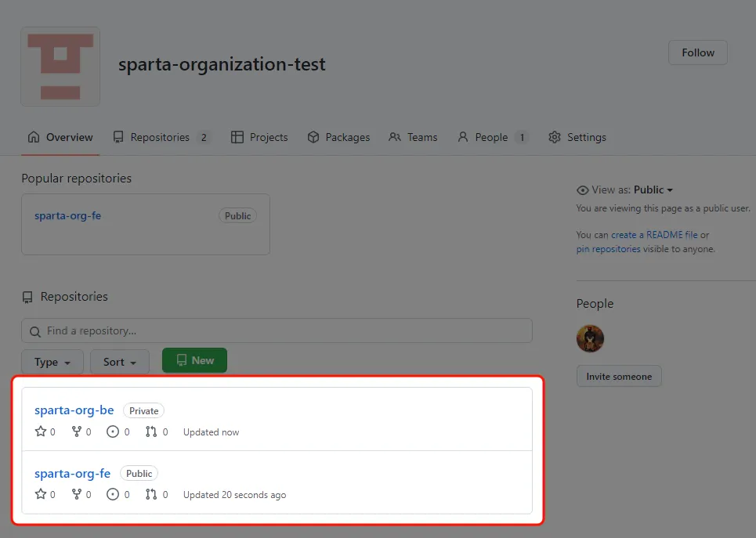Follow the create a README file link

[654, 235]
